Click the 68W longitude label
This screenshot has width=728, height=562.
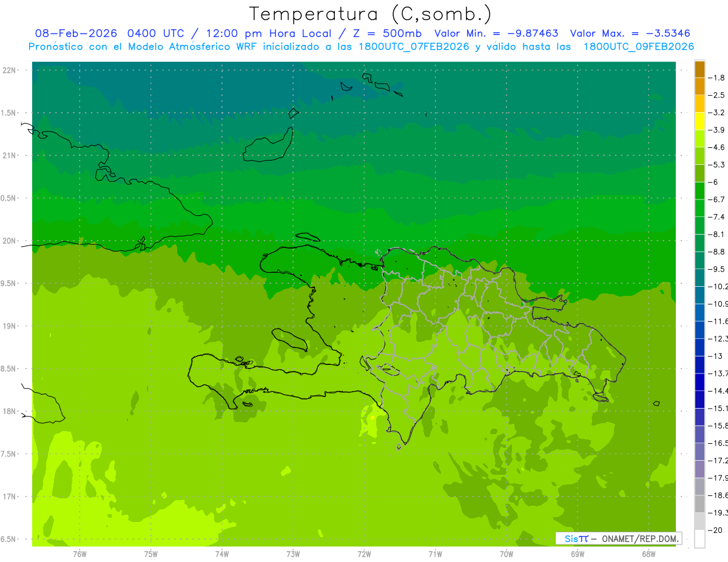tap(649, 554)
